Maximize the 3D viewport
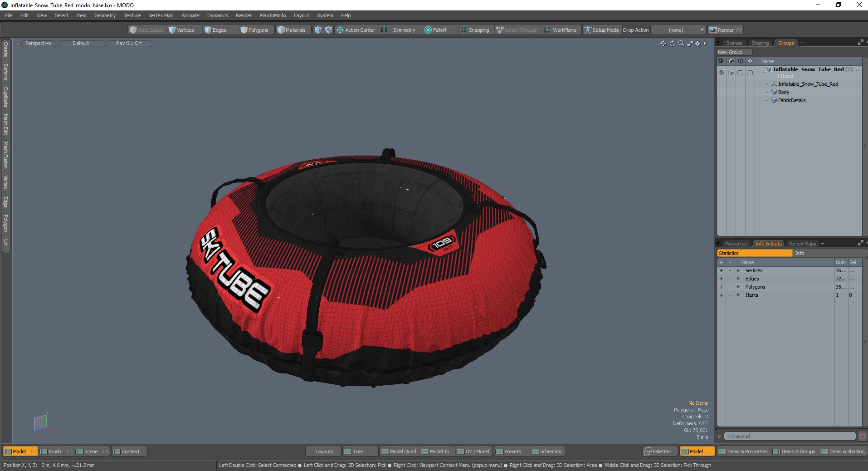 pyautogui.click(x=690, y=44)
